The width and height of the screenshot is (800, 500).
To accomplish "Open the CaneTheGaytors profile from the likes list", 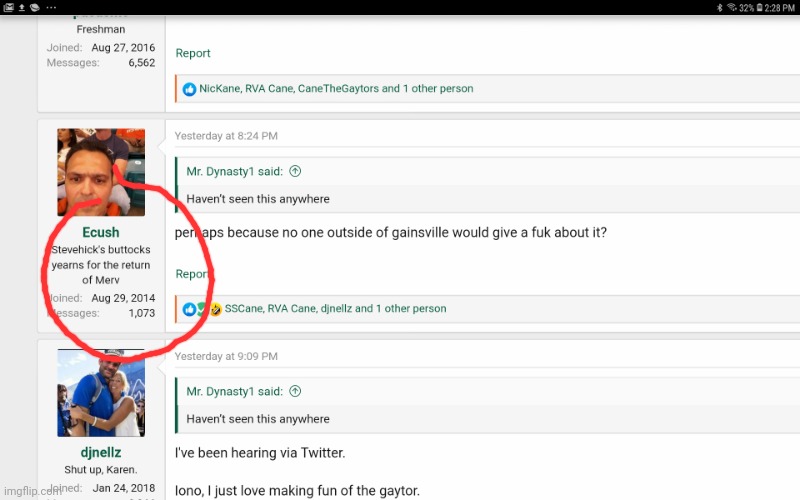I will click(338, 89).
